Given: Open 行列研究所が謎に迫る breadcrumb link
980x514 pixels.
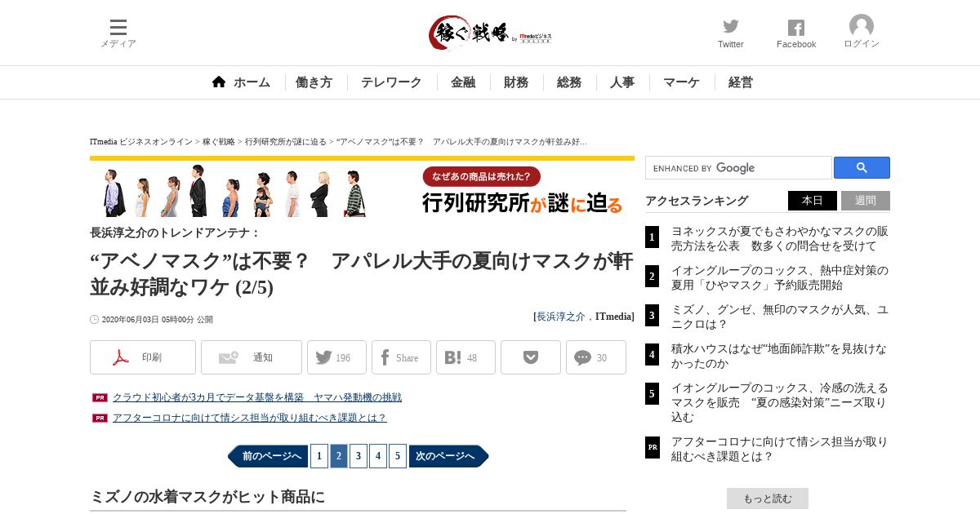Looking at the screenshot, I should (x=285, y=142).
